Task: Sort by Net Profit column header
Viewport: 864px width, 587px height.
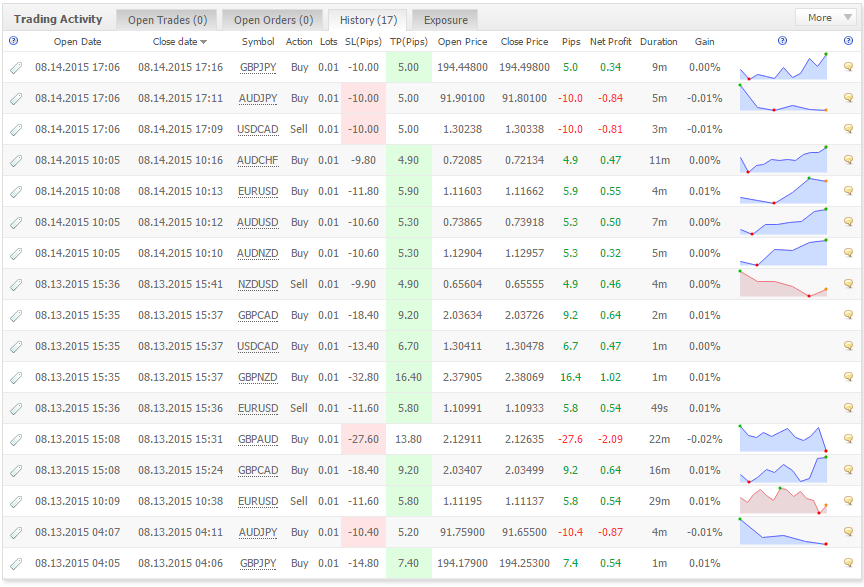Action: pos(610,41)
